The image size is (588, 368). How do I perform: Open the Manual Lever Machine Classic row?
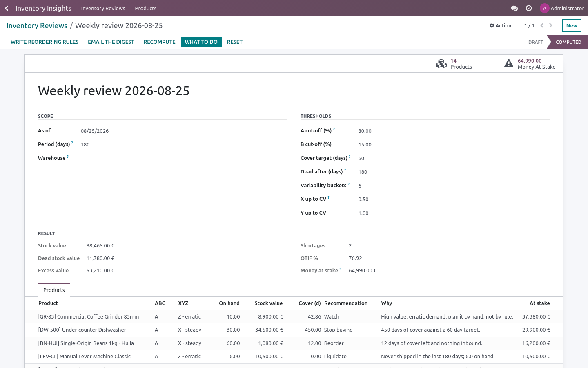point(294,357)
